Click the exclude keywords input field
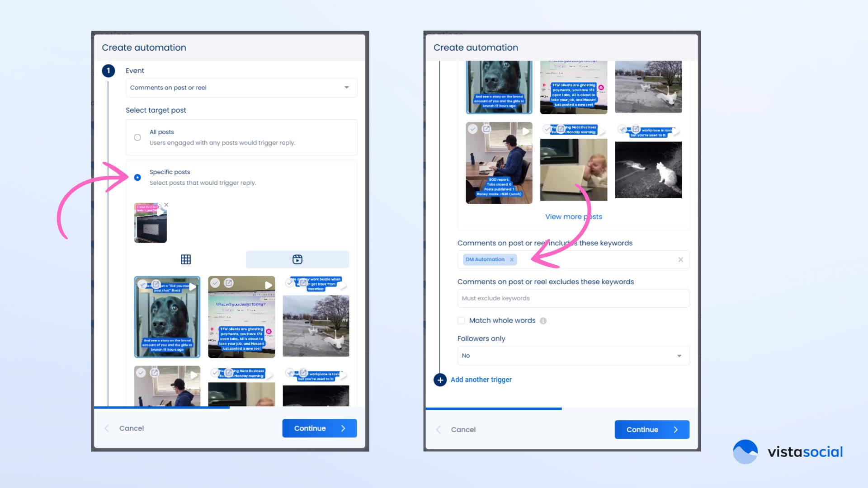The width and height of the screenshot is (868, 488). pos(573,299)
